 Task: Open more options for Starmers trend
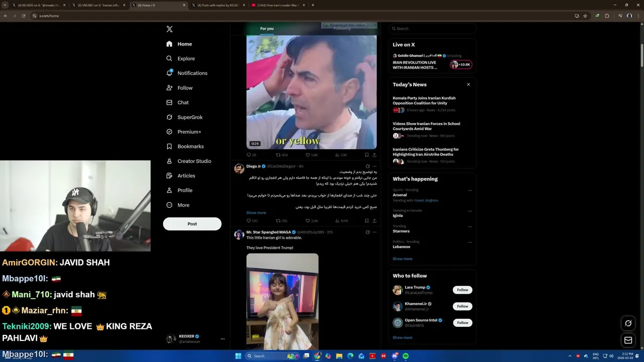pos(470,227)
